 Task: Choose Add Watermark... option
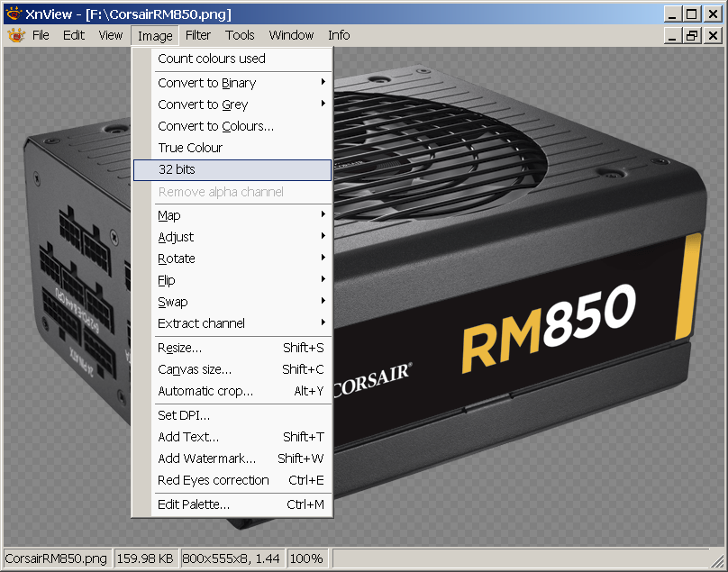[206, 459]
